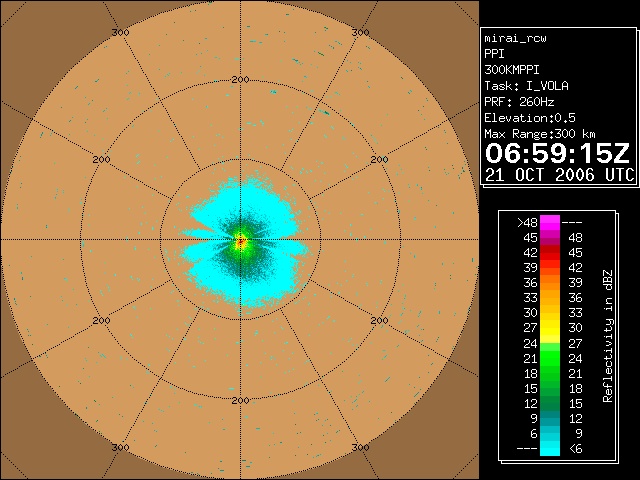Select the 'Elevation:0.5' value
640x480 pixels.
pos(530,118)
